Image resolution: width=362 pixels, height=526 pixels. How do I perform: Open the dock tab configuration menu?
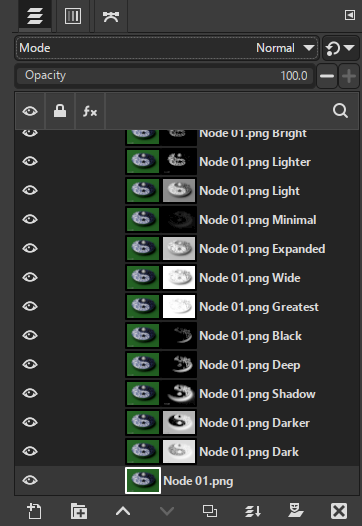click(x=350, y=15)
